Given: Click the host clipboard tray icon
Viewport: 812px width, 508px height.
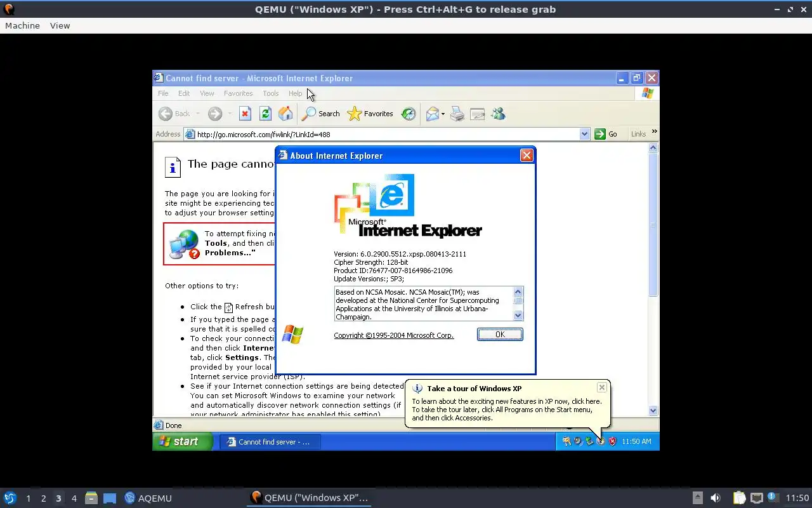Looking at the screenshot, I should (739, 498).
